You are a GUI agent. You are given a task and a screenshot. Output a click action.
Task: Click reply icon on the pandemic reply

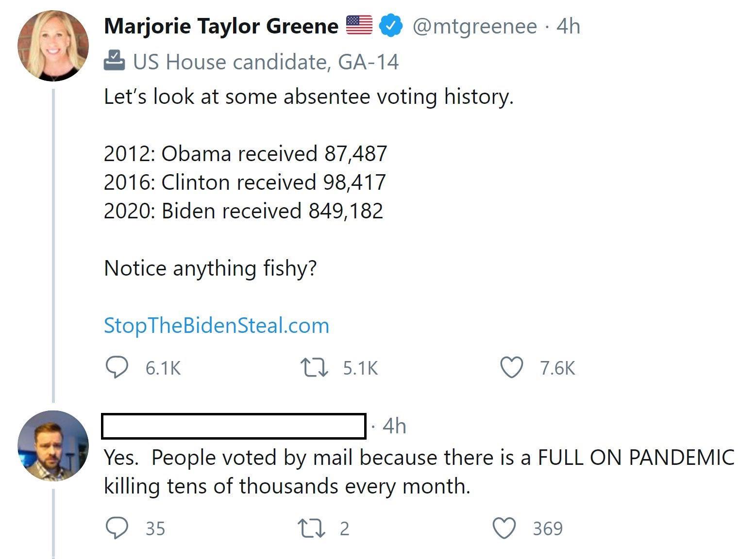pos(117,528)
